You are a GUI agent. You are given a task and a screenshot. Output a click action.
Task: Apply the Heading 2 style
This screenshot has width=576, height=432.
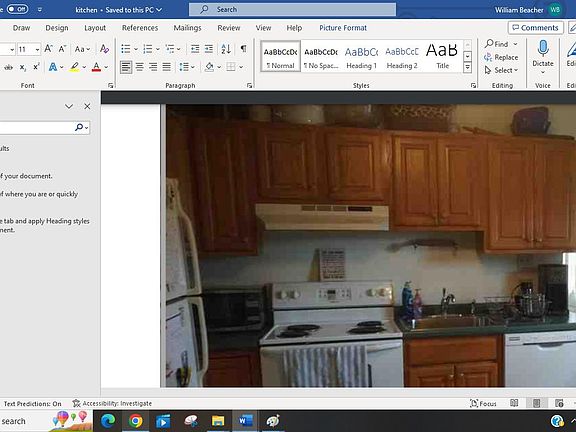[402, 56]
